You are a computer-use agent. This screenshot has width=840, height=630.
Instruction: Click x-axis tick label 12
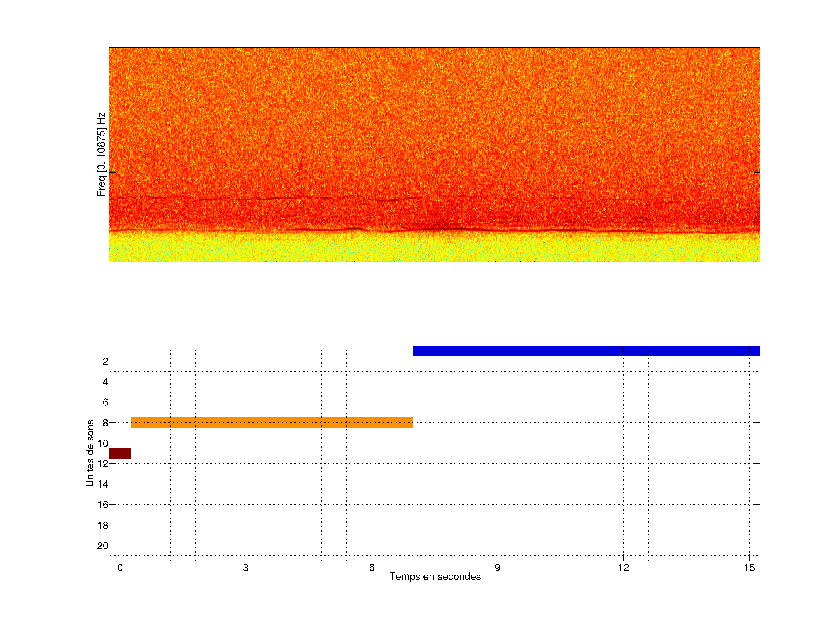pos(623,568)
